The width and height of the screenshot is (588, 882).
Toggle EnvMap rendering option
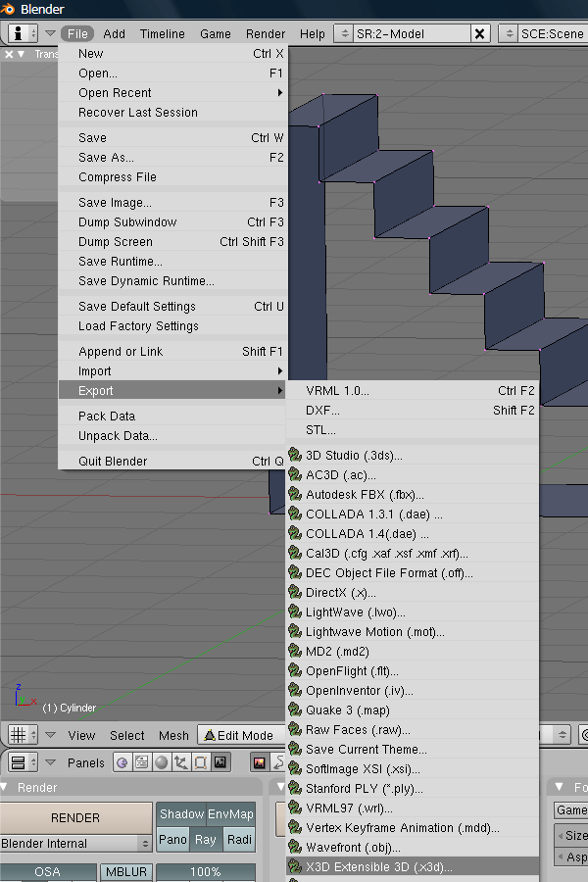[x=230, y=814]
